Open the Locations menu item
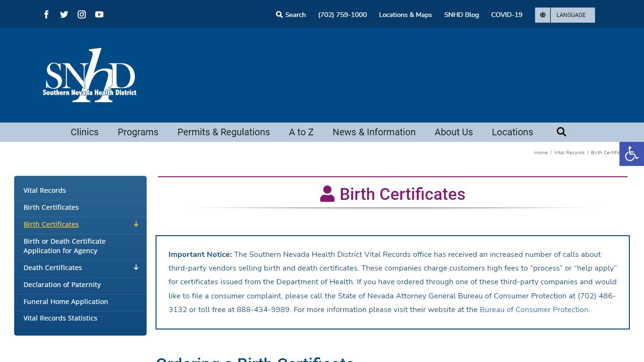 [512, 132]
